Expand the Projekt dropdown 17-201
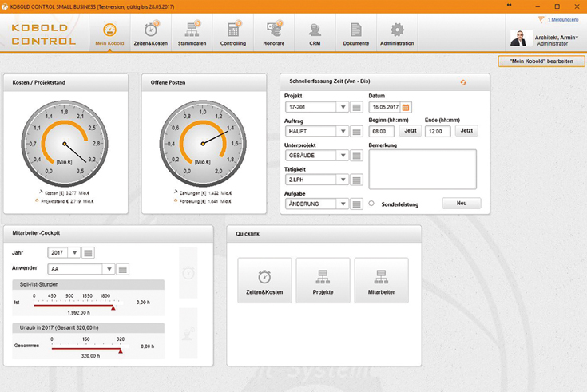 343,107
